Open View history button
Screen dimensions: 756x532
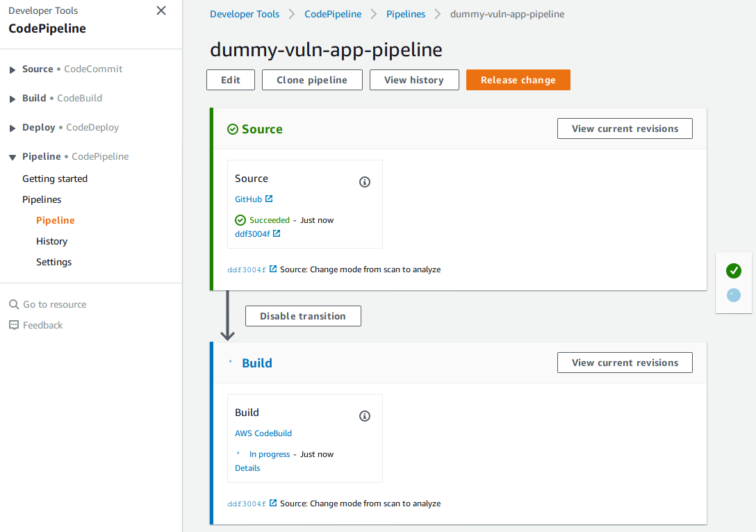[x=414, y=80]
